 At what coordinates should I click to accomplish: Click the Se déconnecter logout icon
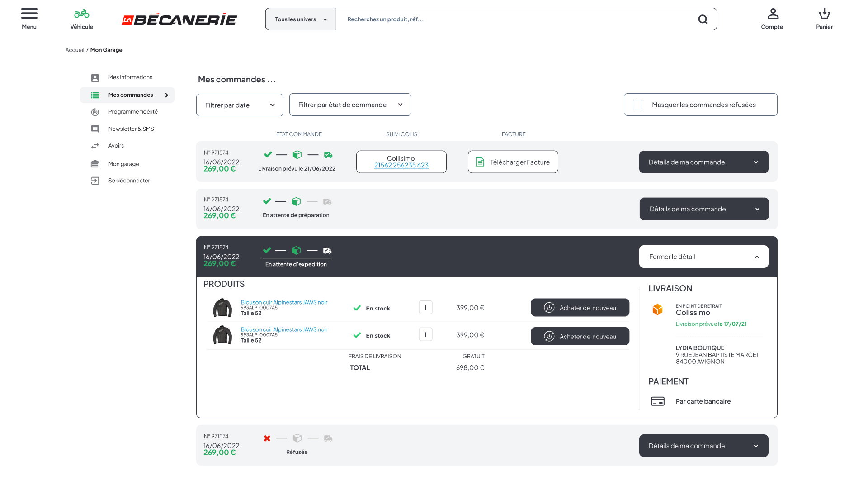coord(95,181)
